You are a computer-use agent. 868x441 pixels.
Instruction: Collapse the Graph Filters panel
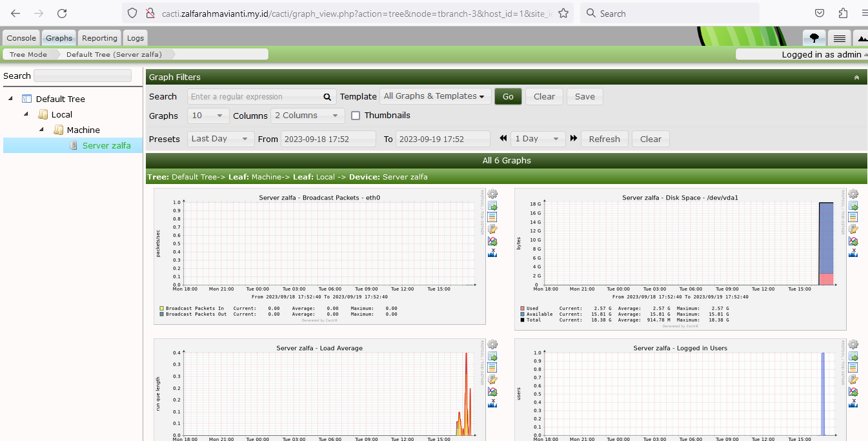click(856, 77)
